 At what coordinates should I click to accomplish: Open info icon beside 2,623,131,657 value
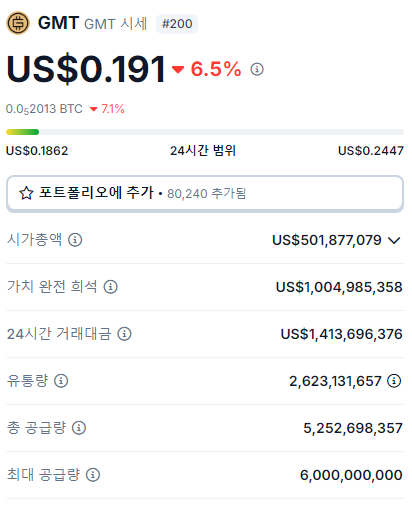click(x=394, y=381)
